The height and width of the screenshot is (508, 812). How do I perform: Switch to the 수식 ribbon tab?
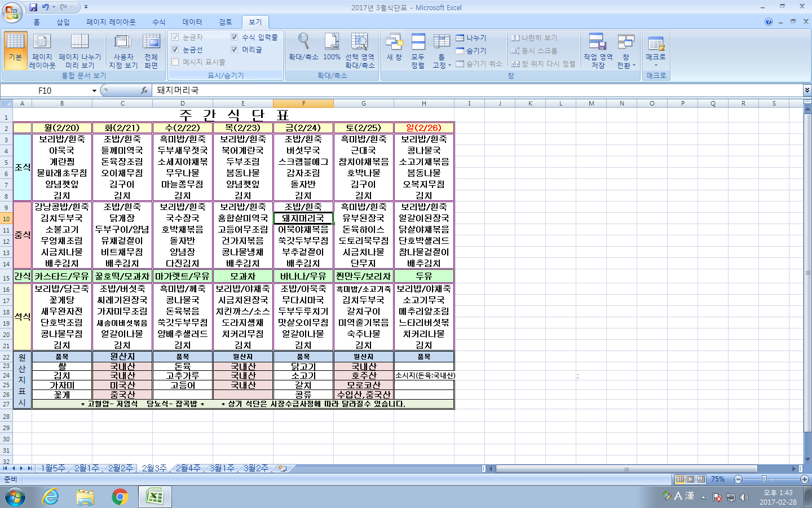point(159,22)
